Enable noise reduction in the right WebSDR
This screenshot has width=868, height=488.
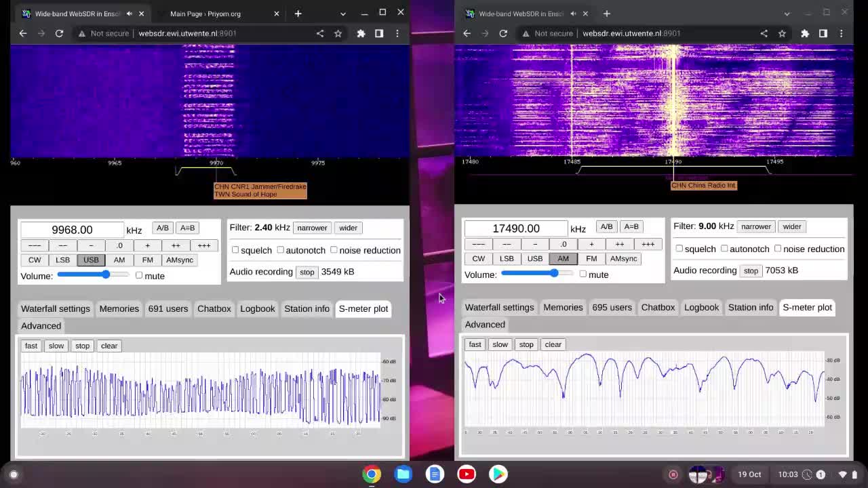coord(778,249)
